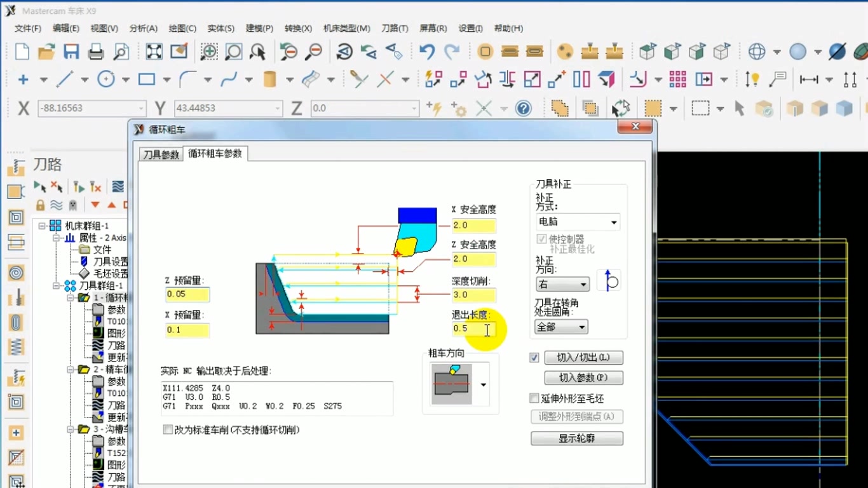Click the lock toolpath operation icon
The image size is (868, 488).
pos(40,205)
